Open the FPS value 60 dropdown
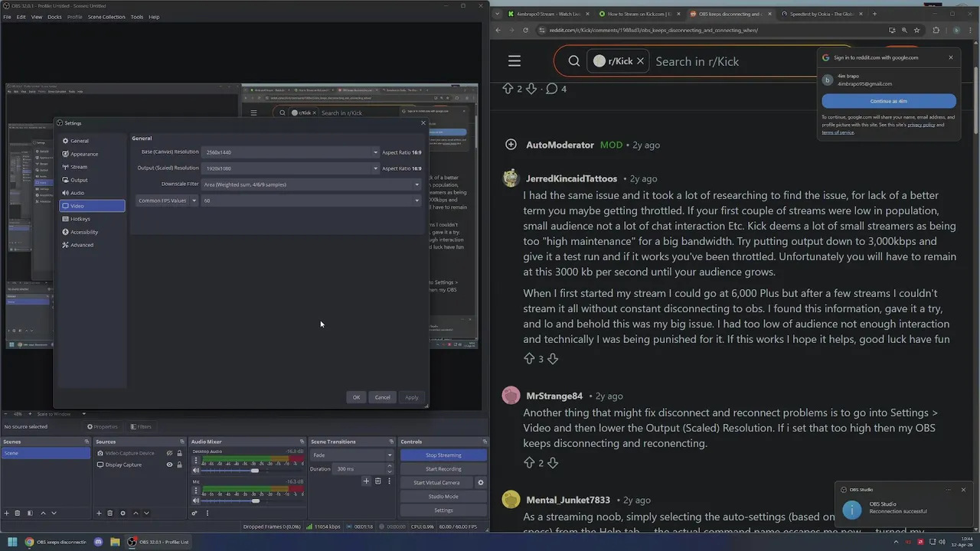 pos(312,201)
